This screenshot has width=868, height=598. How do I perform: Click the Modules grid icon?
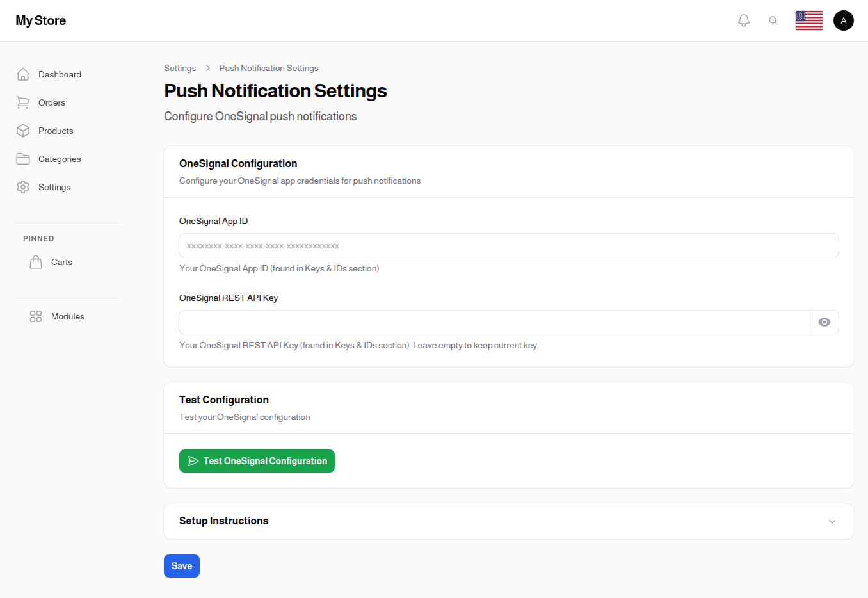tap(36, 316)
